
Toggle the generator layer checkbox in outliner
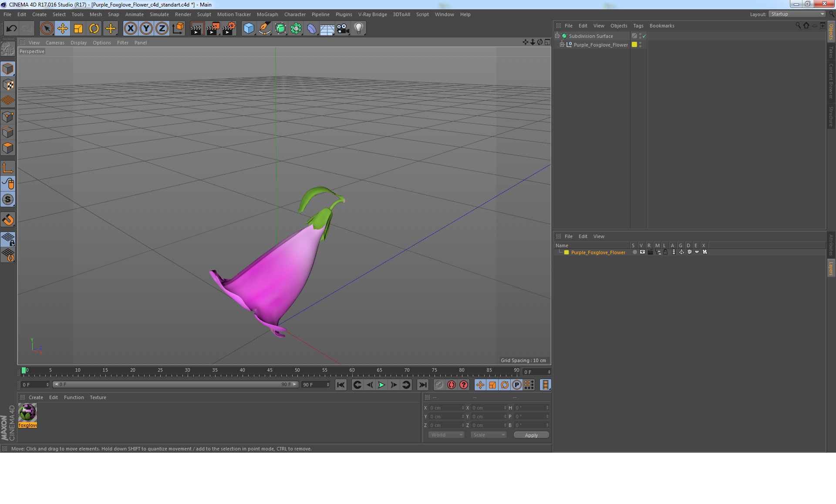pos(645,36)
